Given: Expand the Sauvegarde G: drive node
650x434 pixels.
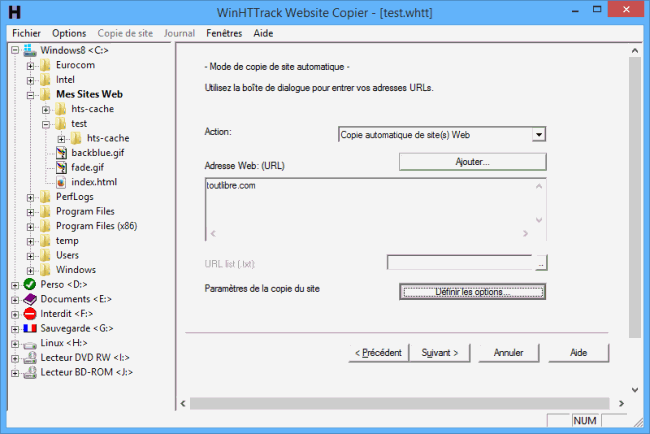Looking at the screenshot, I should click(x=15, y=329).
